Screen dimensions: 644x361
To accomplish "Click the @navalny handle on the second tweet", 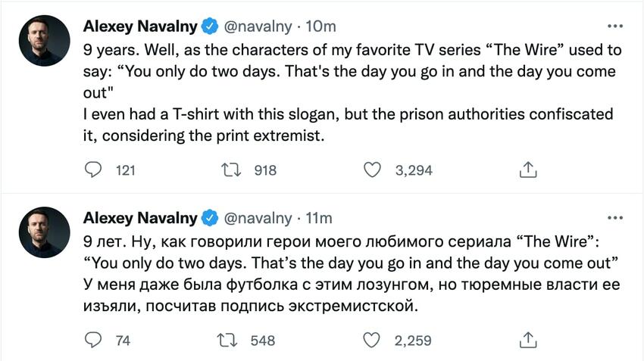I will coord(258,218).
